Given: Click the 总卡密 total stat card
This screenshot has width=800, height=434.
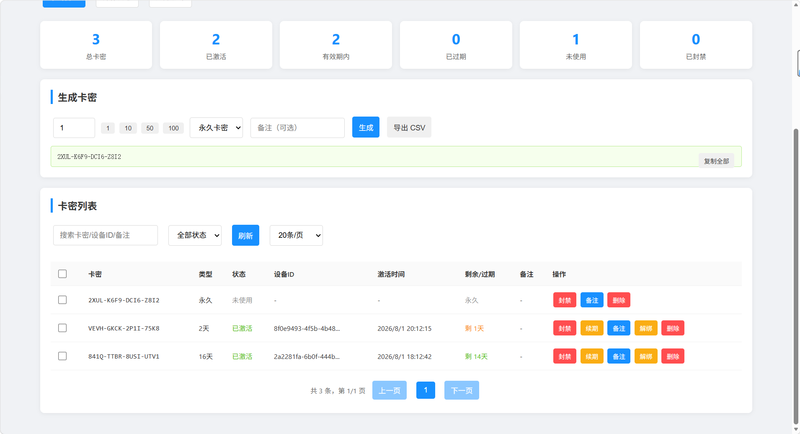Looking at the screenshot, I should (96, 45).
